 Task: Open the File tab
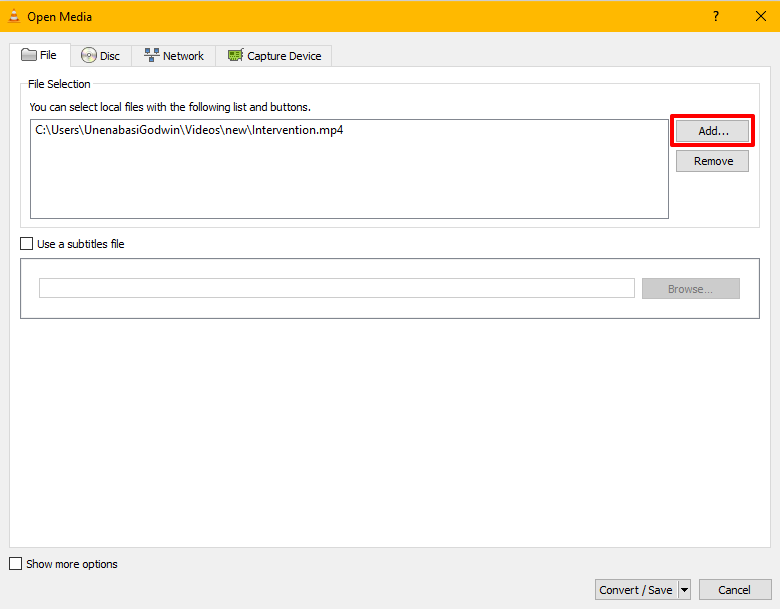pyautogui.click(x=40, y=55)
